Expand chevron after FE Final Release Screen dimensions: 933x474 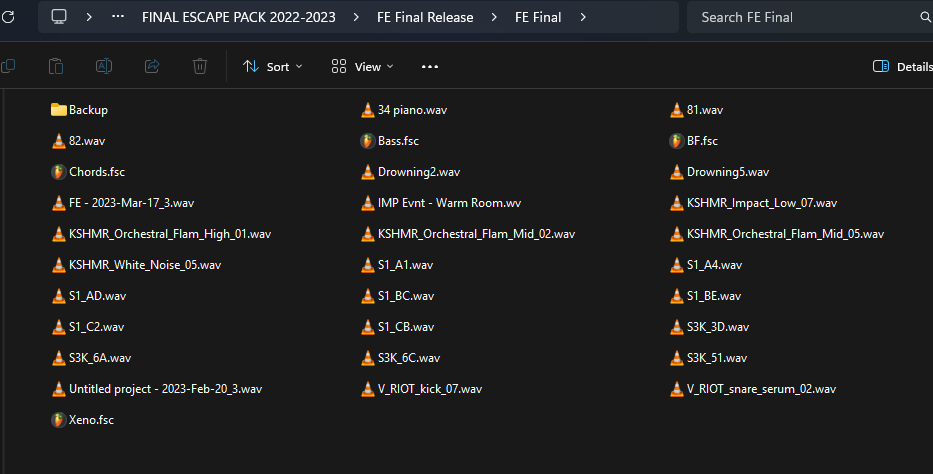click(494, 17)
